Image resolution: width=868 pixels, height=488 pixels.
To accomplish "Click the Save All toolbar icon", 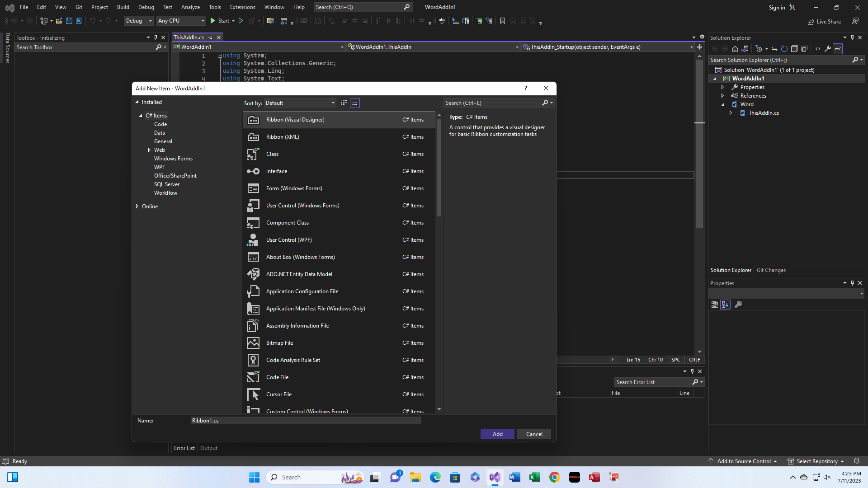I will point(79,21).
